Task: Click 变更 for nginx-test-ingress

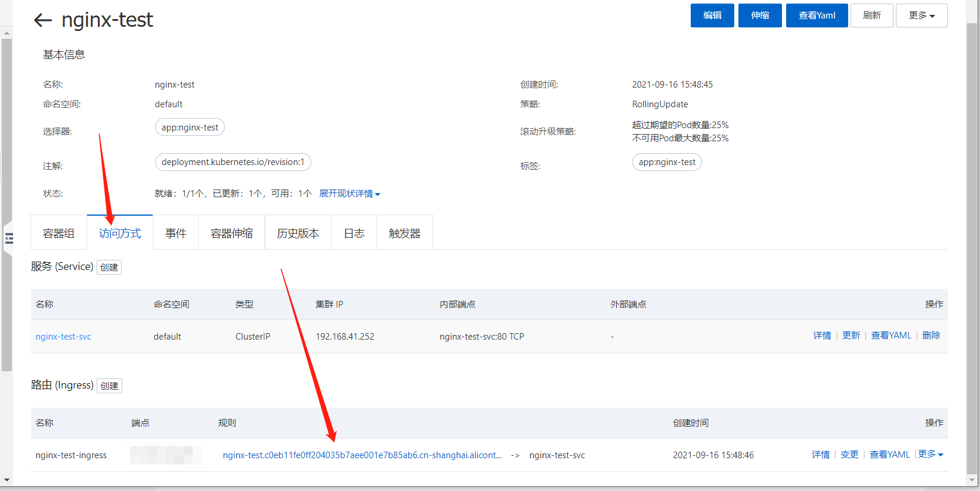Action: tap(849, 455)
